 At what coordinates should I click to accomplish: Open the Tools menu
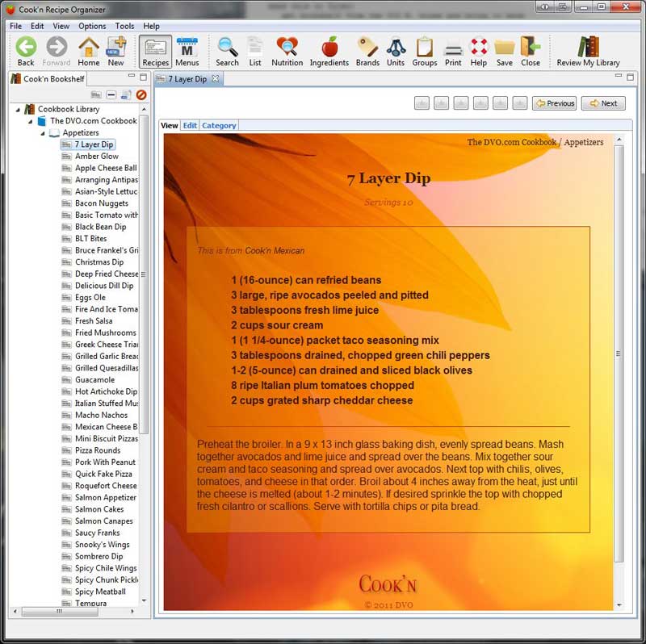coord(124,26)
